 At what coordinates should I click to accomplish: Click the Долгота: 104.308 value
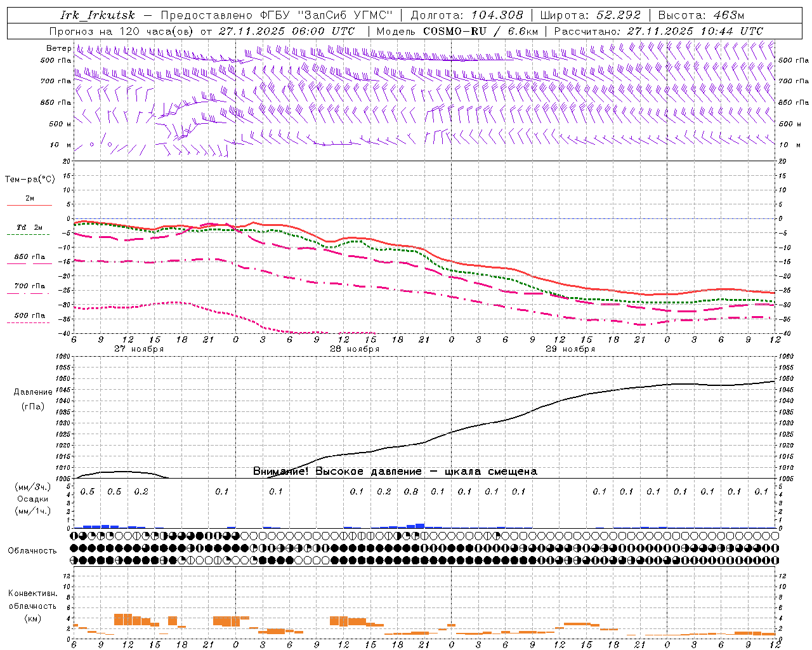click(x=467, y=15)
